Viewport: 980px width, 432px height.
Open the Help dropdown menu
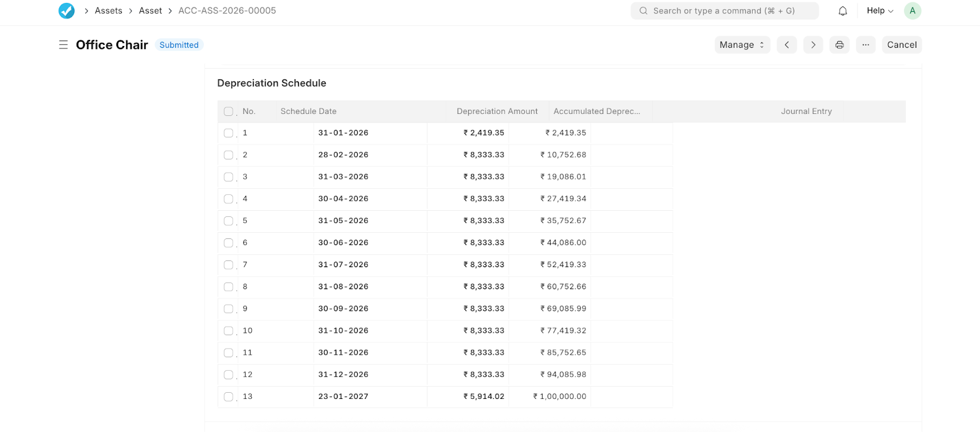click(880, 11)
